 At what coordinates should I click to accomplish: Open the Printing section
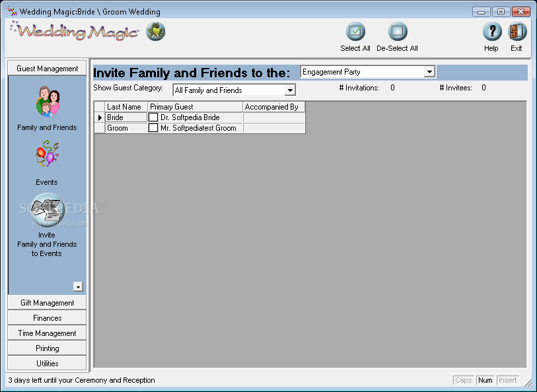pyautogui.click(x=48, y=348)
